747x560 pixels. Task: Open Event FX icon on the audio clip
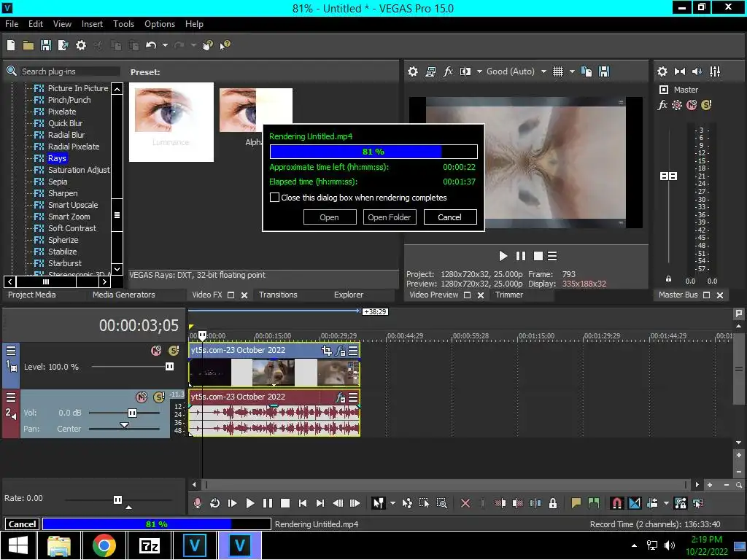[x=340, y=397]
